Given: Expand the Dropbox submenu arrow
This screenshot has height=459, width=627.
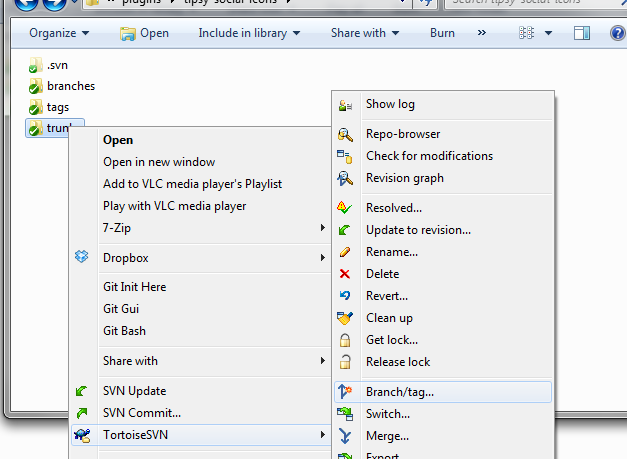Looking at the screenshot, I should (x=323, y=258).
